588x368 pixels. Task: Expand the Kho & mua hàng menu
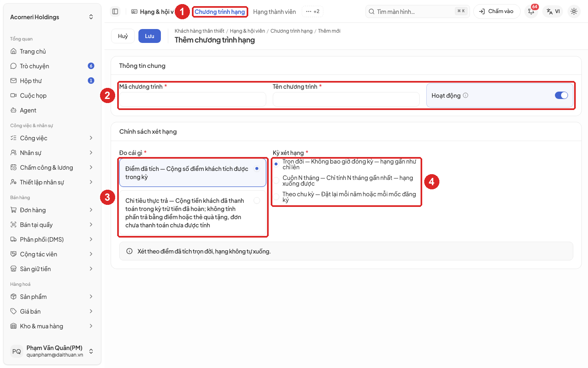52,326
